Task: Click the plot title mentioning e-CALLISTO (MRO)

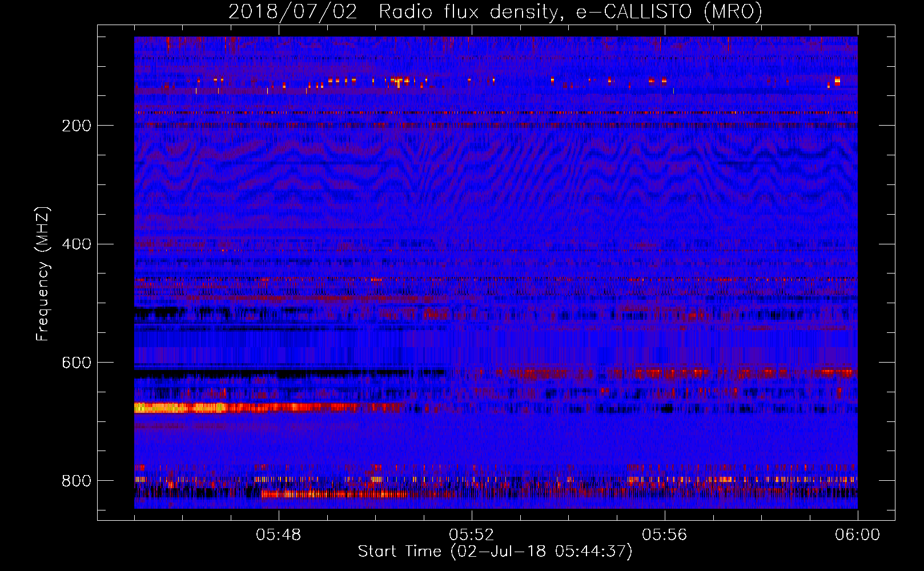Action: [x=495, y=11]
